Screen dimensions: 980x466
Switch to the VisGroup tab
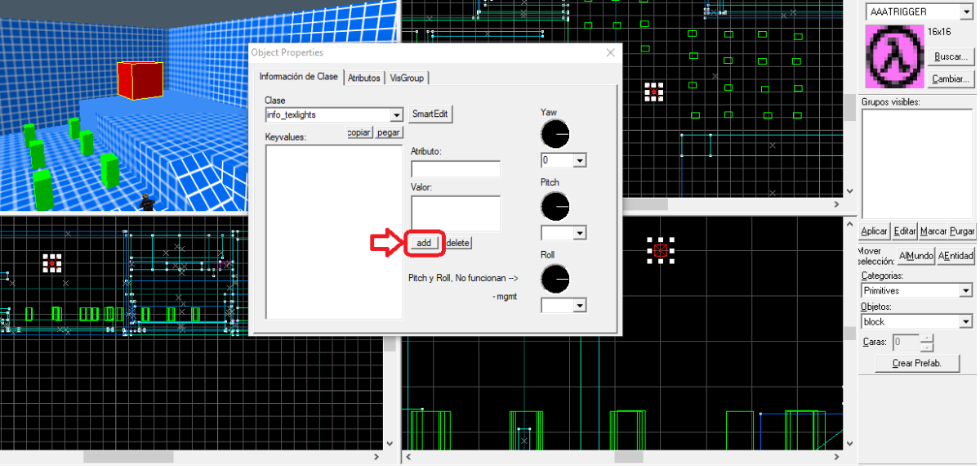(407, 78)
